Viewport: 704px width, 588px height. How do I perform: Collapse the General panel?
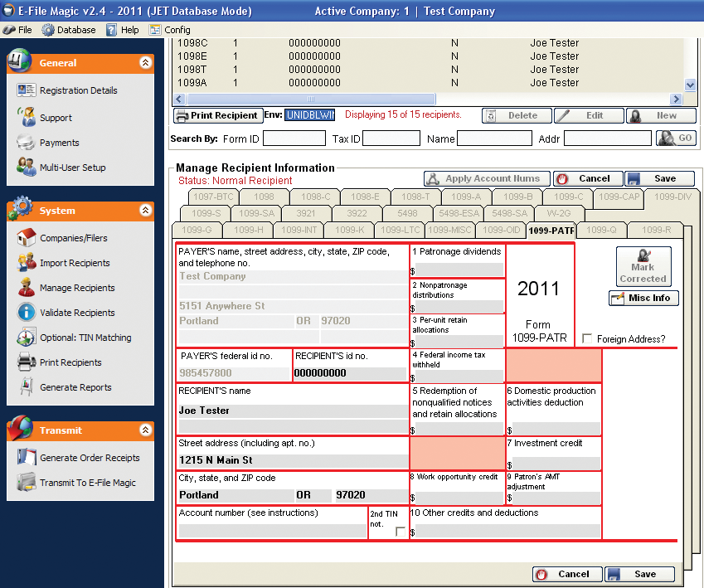pyautogui.click(x=145, y=63)
